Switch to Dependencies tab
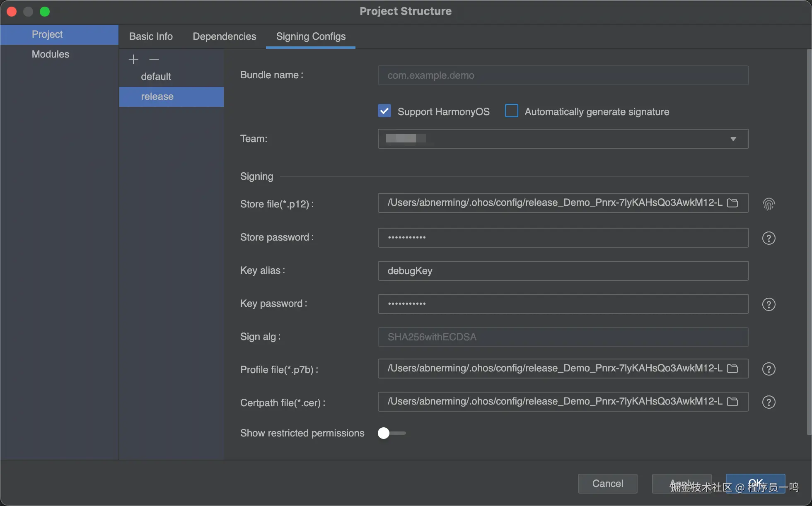This screenshot has height=506, width=812. point(224,36)
